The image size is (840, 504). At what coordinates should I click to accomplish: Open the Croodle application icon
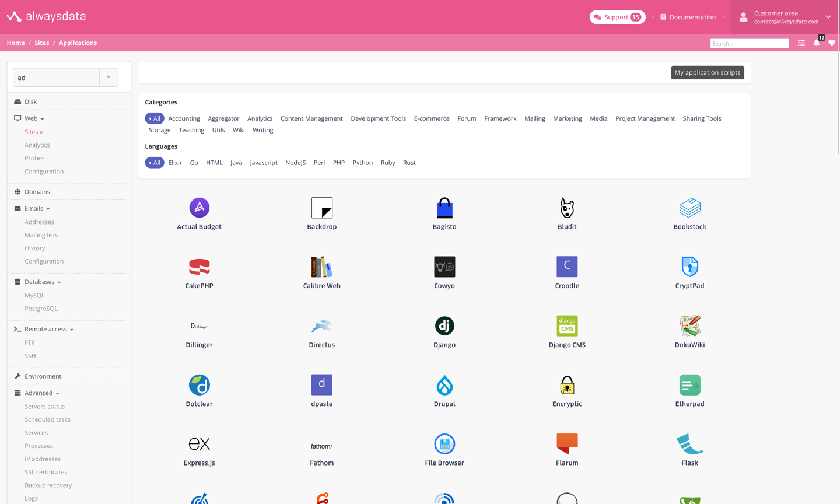pos(567,267)
